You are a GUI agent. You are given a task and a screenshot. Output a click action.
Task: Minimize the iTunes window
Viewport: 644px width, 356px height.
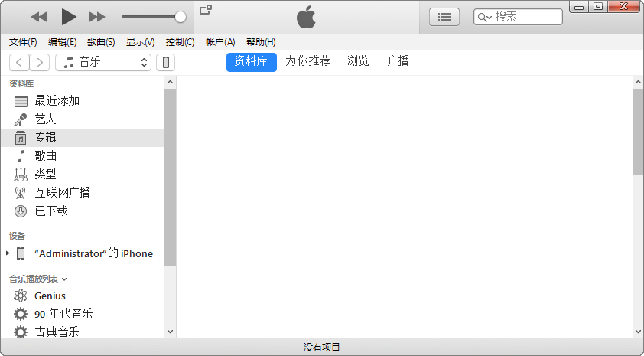point(579,7)
